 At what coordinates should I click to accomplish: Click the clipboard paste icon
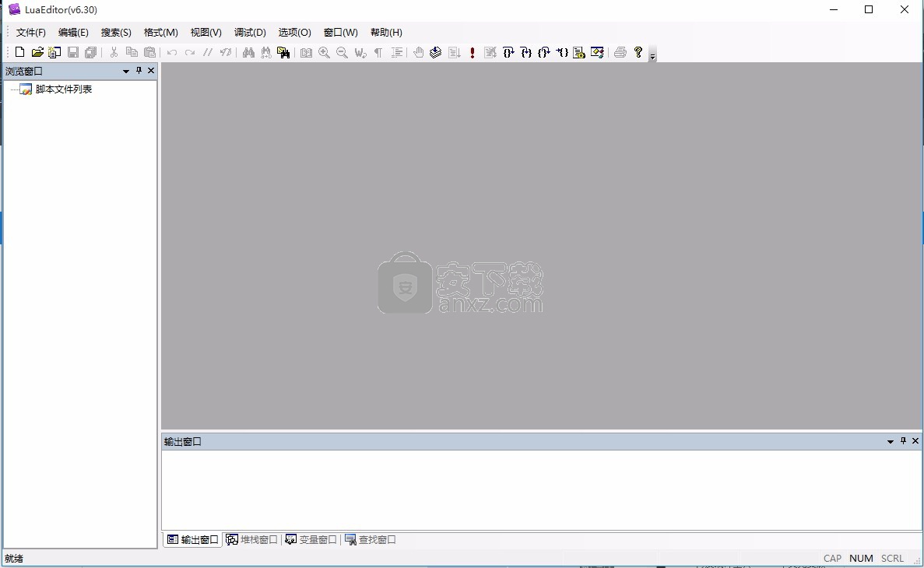click(149, 52)
